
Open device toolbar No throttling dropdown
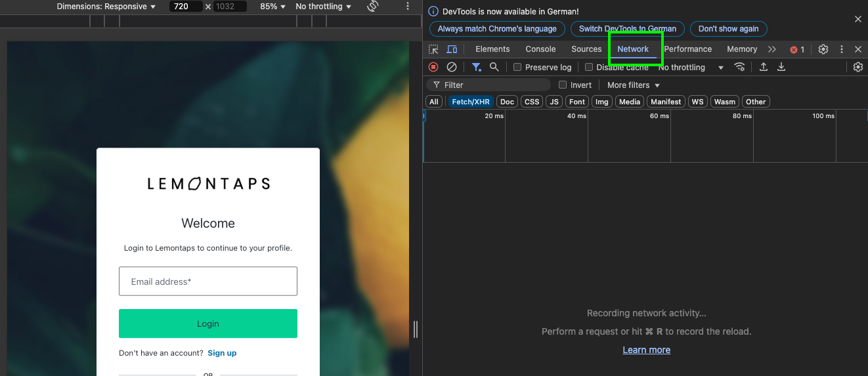point(323,7)
